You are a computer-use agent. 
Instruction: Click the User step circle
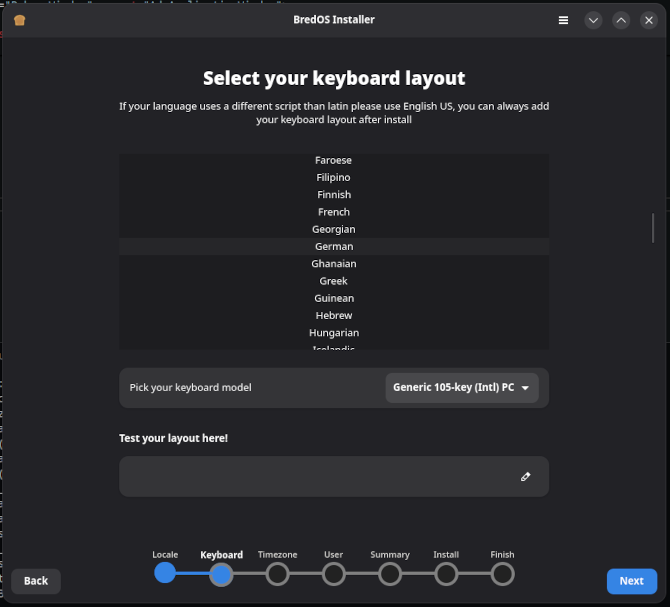click(333, 573)
